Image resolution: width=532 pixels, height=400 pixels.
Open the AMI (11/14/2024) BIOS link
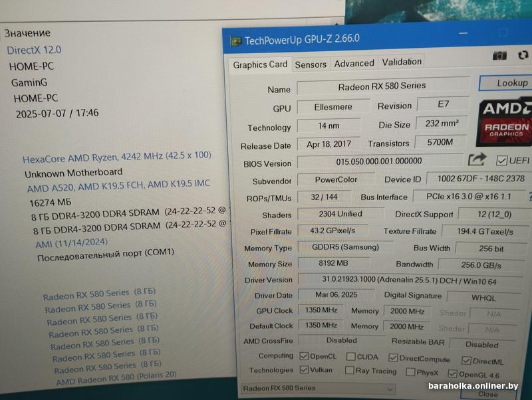(x=72, y=243)
